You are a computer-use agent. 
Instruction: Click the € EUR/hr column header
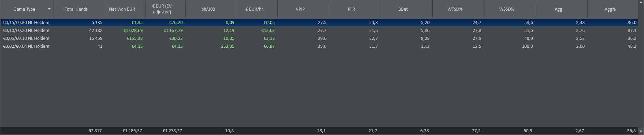click(x=257, y=9)
